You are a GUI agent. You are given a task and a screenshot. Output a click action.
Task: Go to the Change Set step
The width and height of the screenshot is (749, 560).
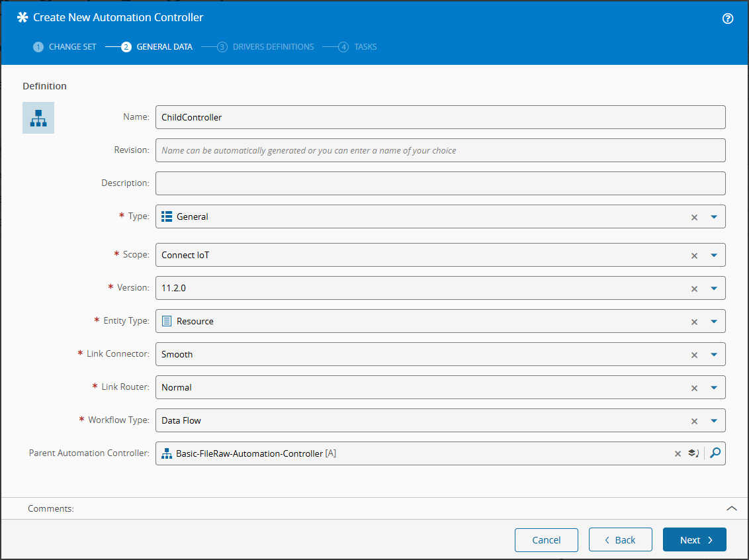pyautogui.click(x=65, y=47)
